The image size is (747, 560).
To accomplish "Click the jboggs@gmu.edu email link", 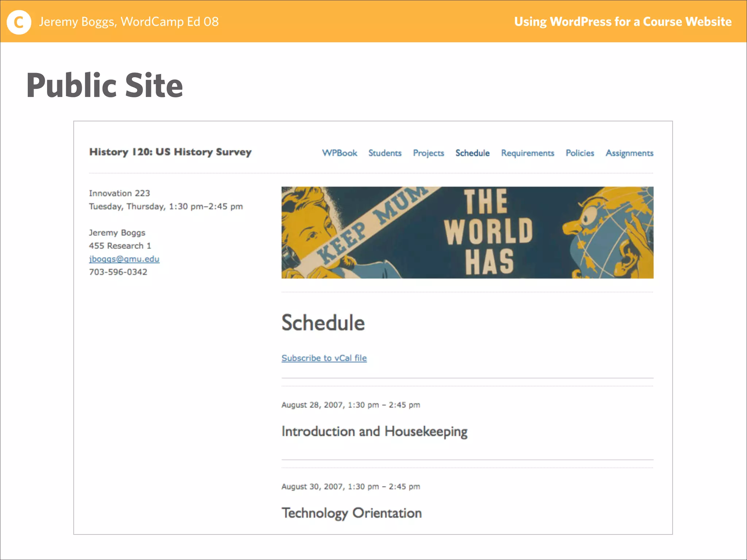I will pos(124,259).
